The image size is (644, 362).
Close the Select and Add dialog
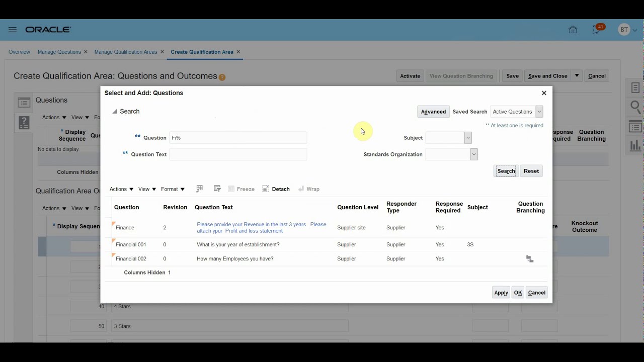coord(544,93)
